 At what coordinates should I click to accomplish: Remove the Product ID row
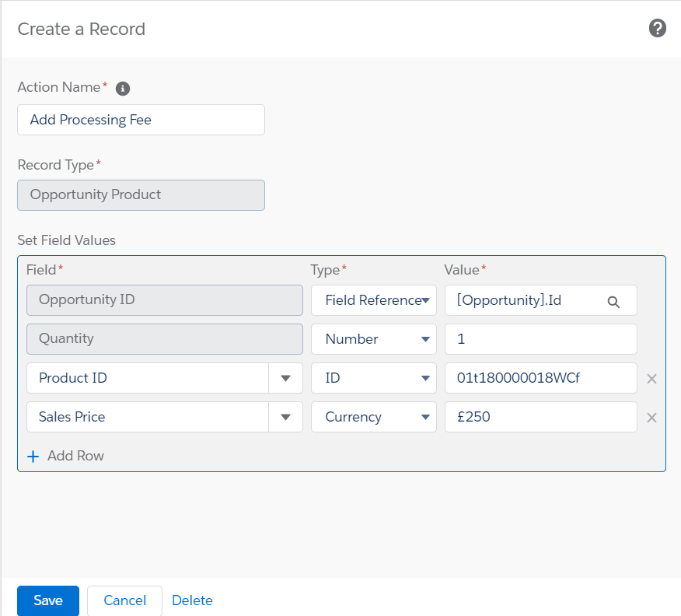(x=651, y=379)
